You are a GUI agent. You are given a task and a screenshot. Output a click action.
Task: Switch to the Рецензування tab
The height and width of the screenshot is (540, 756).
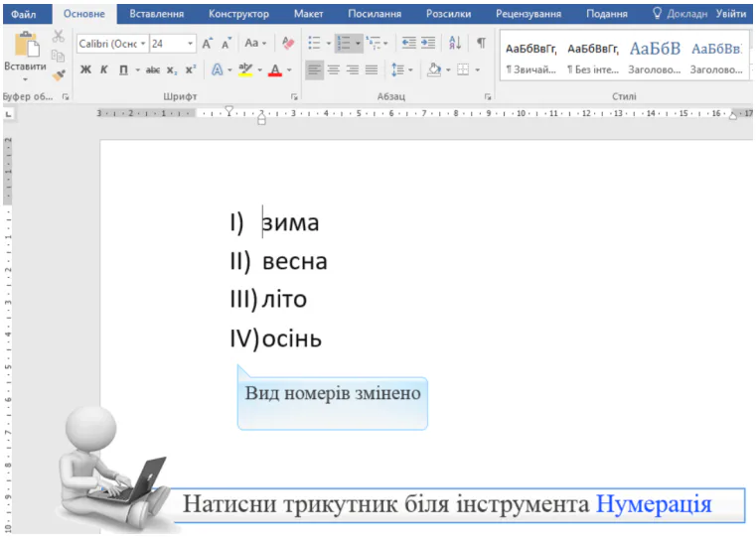click(x=529, y=14)
